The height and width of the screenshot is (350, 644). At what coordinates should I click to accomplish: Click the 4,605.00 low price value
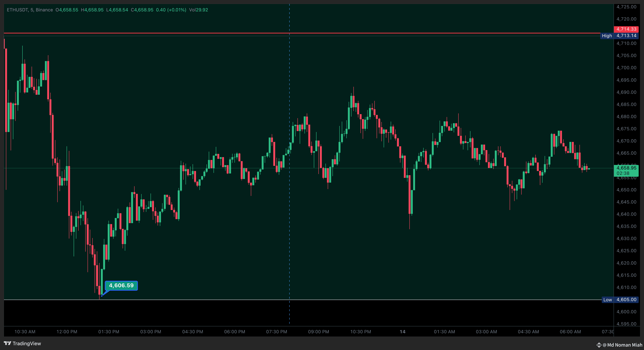coord(626,300)
